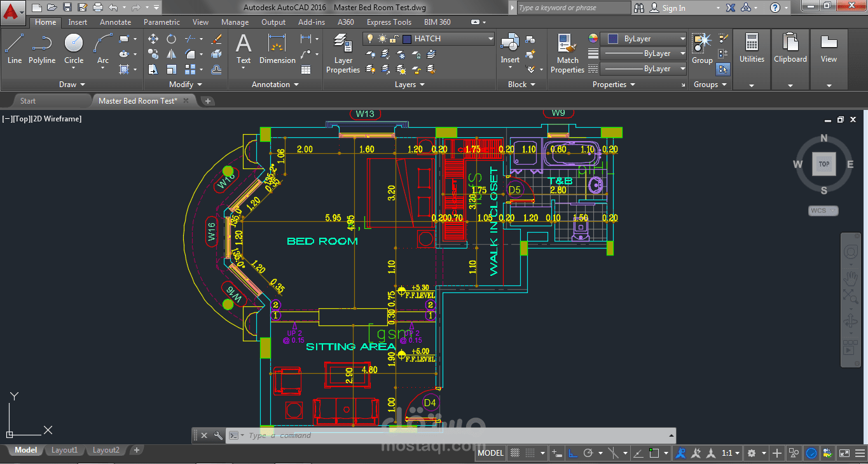The height and width of the screenshot is (464, 868).
Task: Activate the Dimension tool
Action: point(277,49)
